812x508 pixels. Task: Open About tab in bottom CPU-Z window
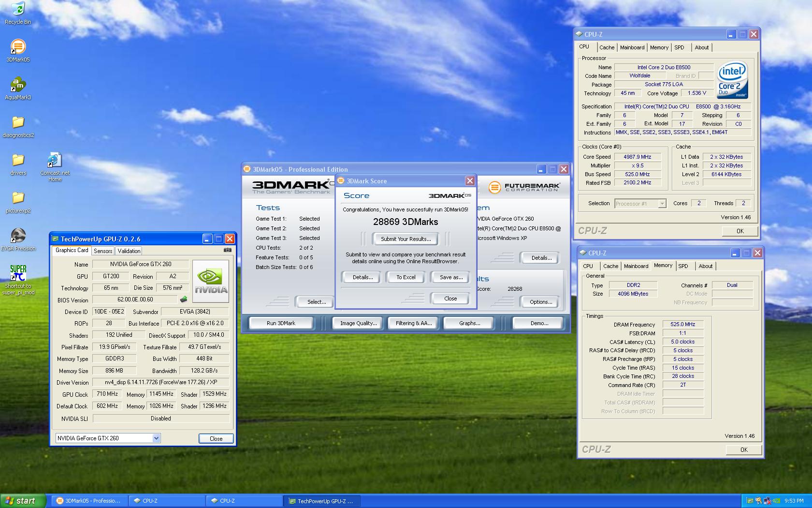(x=706, y=266)
